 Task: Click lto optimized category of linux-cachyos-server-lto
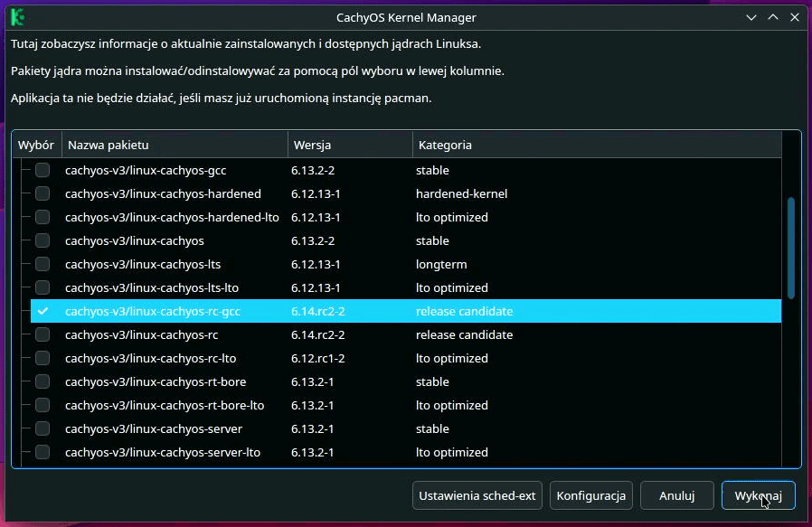coord(451,453)
